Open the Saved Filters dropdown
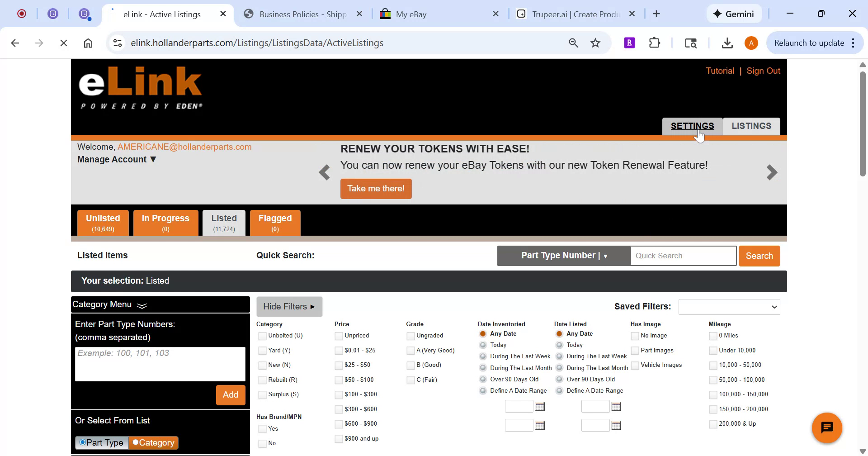Image resolution: width=868 pixels, height=456 pixels. [729, 306]
